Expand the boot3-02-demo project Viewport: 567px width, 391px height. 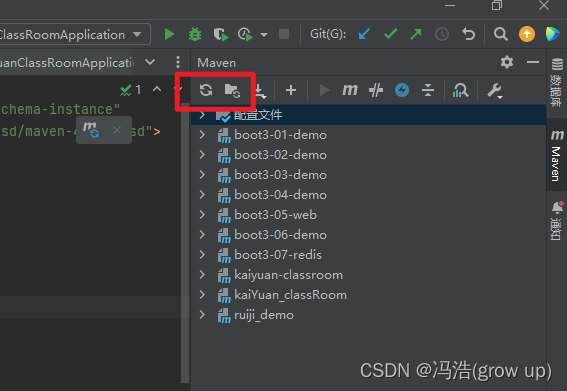(x=202, y=155)
